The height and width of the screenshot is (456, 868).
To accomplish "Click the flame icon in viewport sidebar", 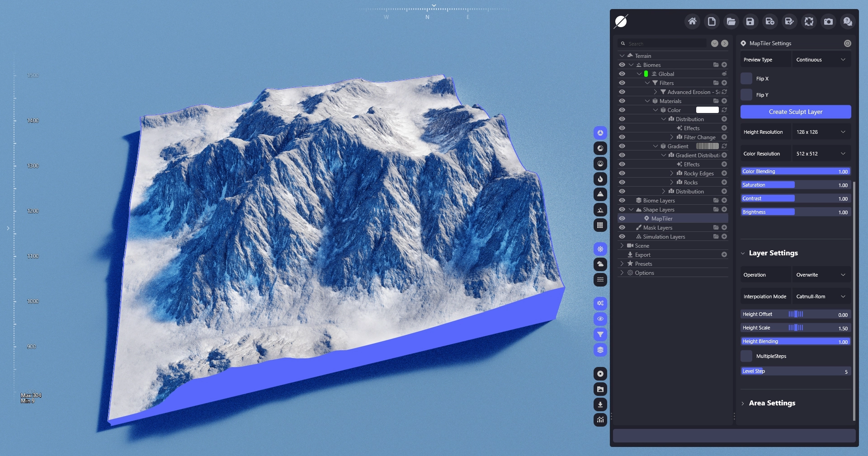I will 600,179.
